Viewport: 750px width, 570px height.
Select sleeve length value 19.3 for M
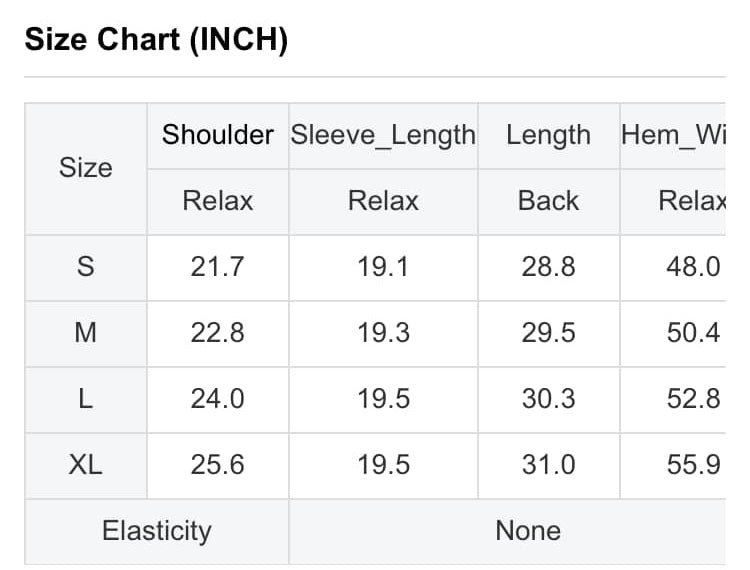[383, 334]
